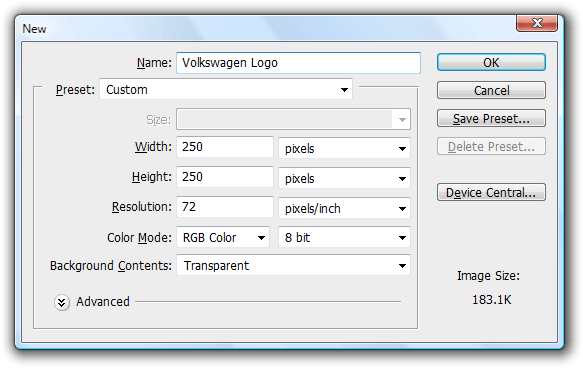Click the OK button

pos(491,62)
